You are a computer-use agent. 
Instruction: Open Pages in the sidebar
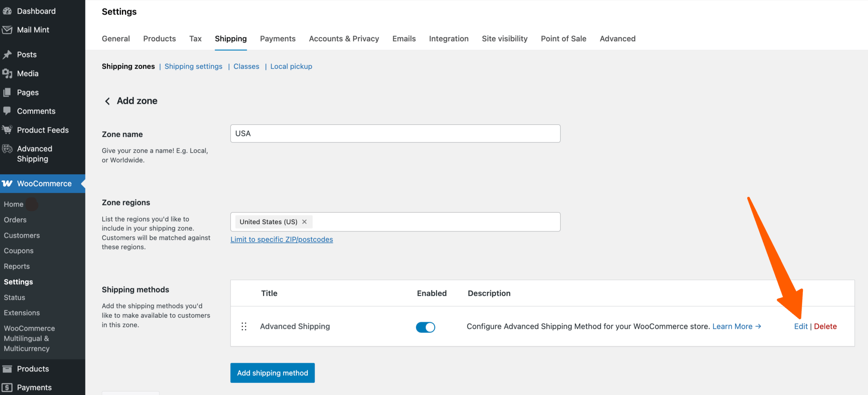[x=28, y=92]
